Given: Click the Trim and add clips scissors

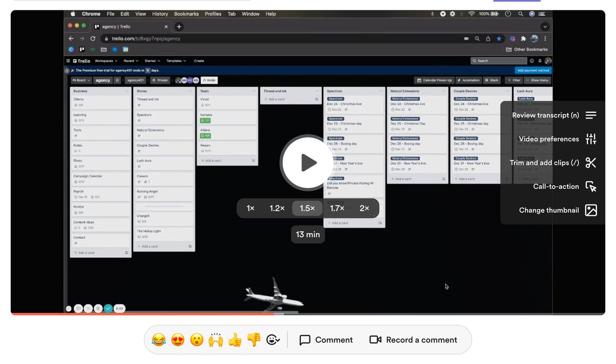Looking at the screenshot, I should click(591, 163).
